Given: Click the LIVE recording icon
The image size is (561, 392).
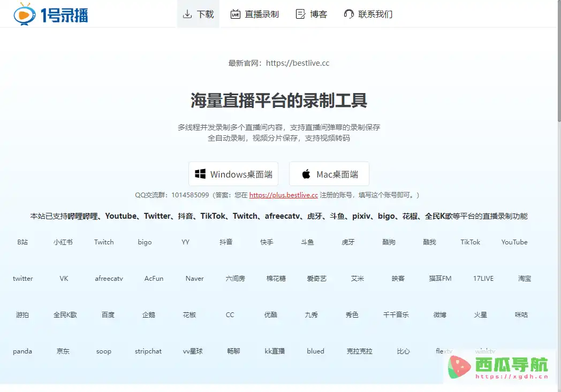Looking at the screenshot, I should point(236,14).
